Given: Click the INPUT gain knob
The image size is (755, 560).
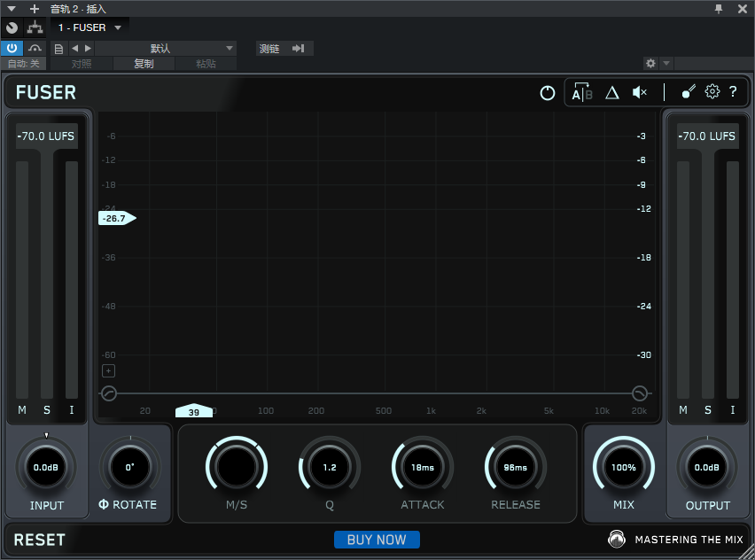Looking at the screenshot, I should tap(46, 467).
